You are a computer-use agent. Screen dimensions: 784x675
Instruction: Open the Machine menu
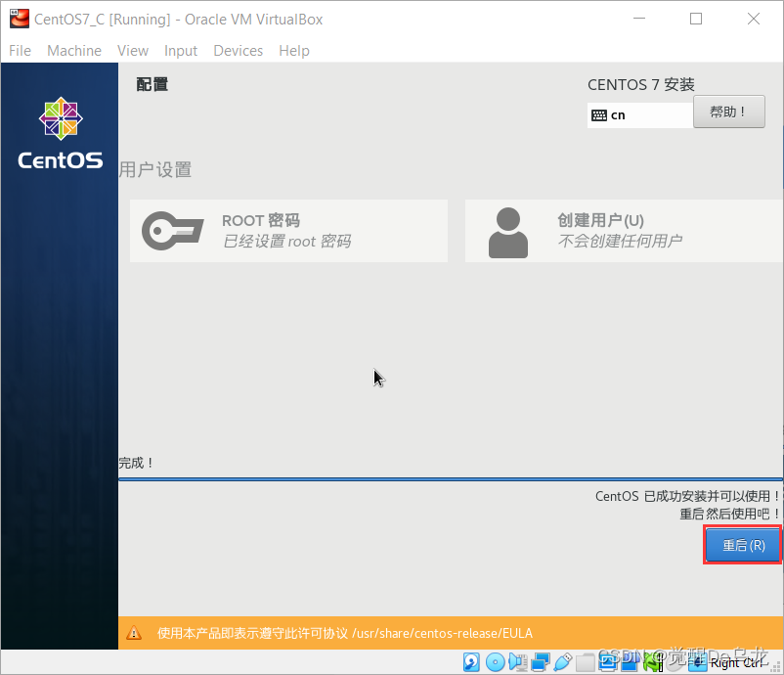click(x=74, y=51)
